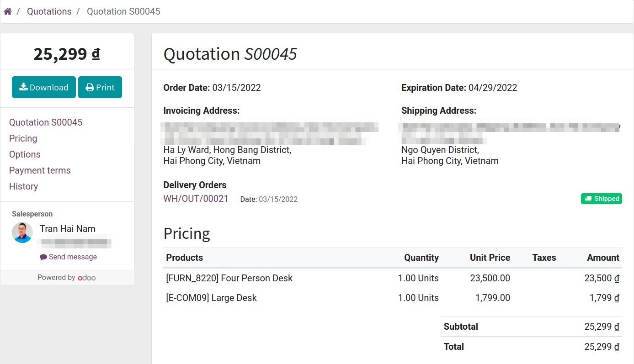Screen dimensions: 634x364
Task: Open the History section from the sidebar
Action: point(23,186)
